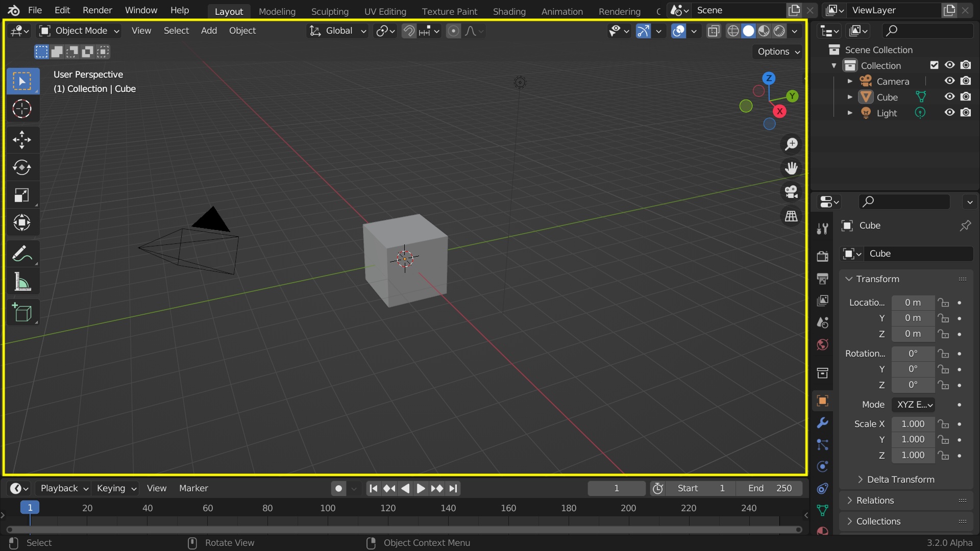Toggle proportional editing button

pos(453,31)
